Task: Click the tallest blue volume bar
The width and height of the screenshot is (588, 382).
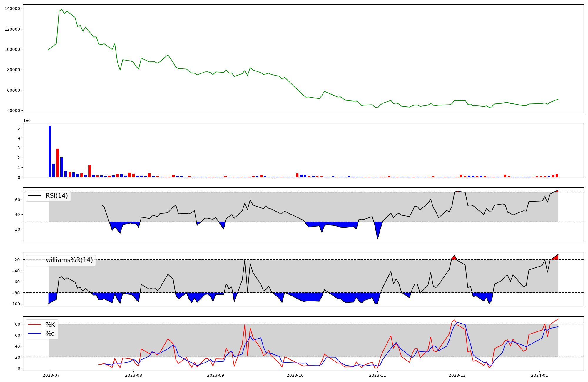Action: click(50, 151)
